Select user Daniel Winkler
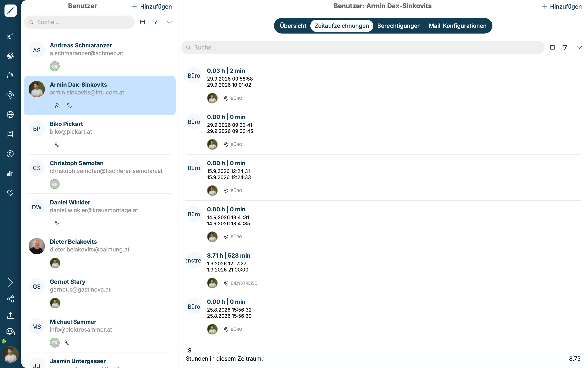The height and width of the screenshot is (368, 588). pyautogui.click(x=100, y=213)
